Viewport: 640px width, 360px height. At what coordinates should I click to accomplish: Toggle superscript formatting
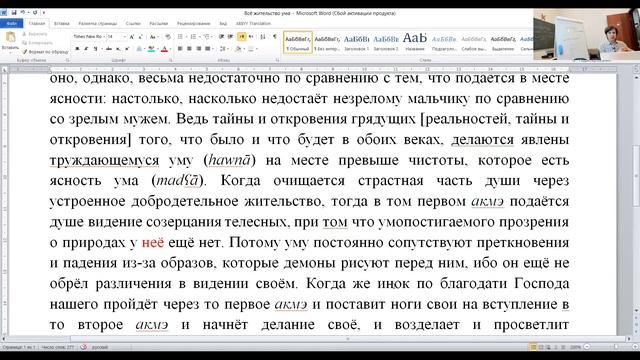[x=127, y=49]
